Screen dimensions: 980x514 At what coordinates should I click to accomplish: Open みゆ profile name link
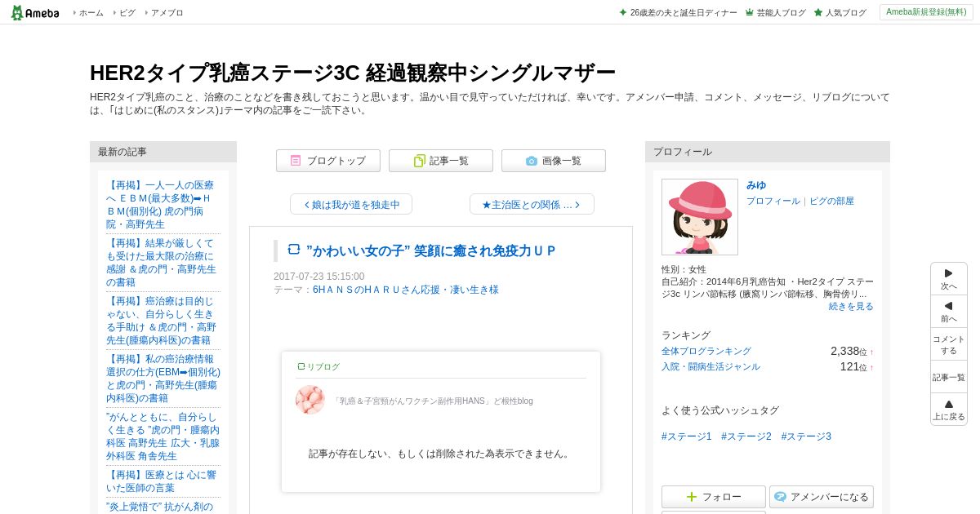pos(756,185)
